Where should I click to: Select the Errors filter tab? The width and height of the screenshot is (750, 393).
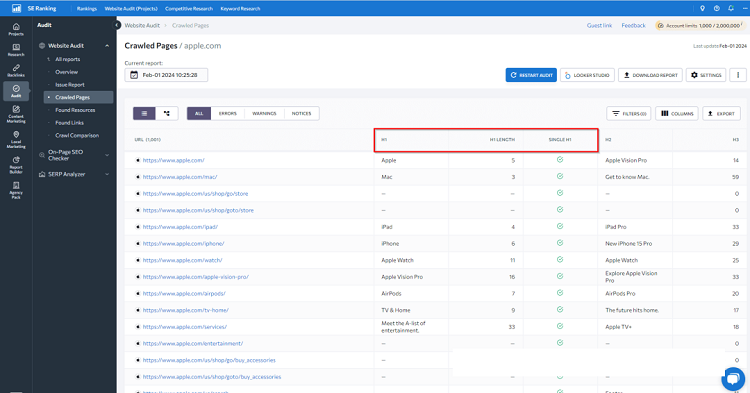pyautogui.click(x=228, y=113)
